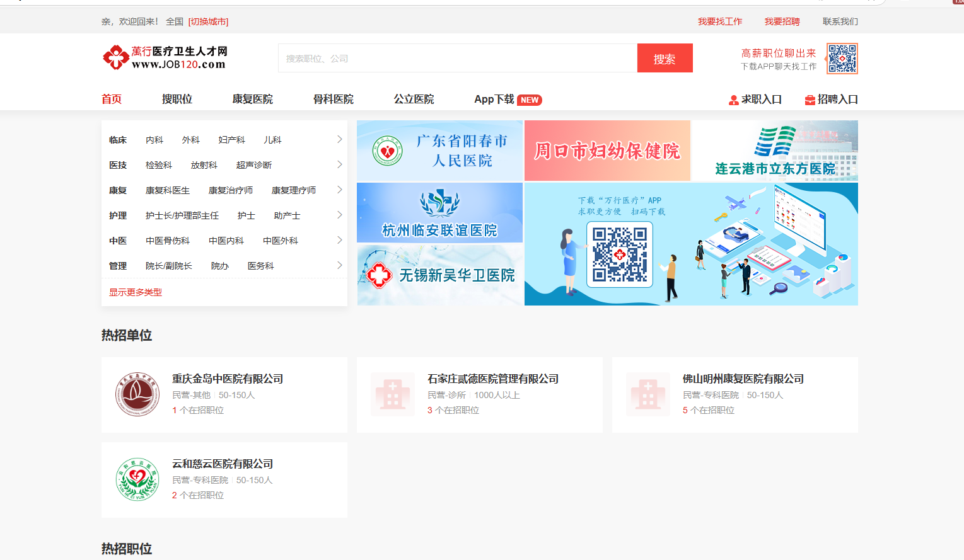
Task: Select the 中医骨伤科 category link
Action: point(168,241)
